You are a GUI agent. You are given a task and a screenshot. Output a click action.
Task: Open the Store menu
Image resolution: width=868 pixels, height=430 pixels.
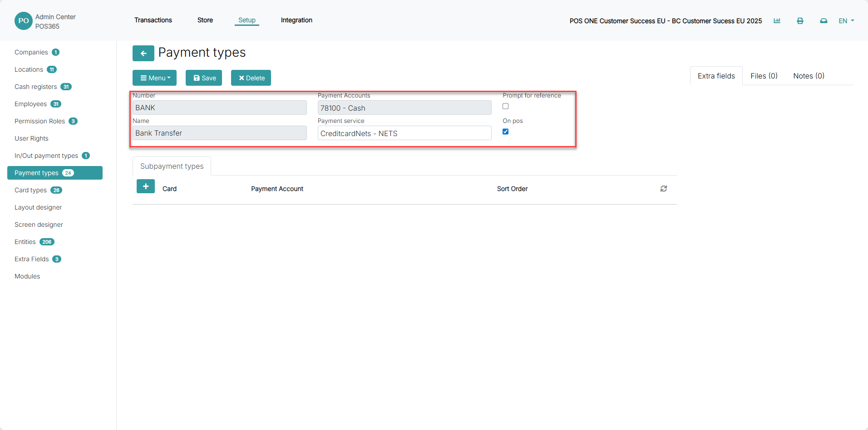[205, 20]
